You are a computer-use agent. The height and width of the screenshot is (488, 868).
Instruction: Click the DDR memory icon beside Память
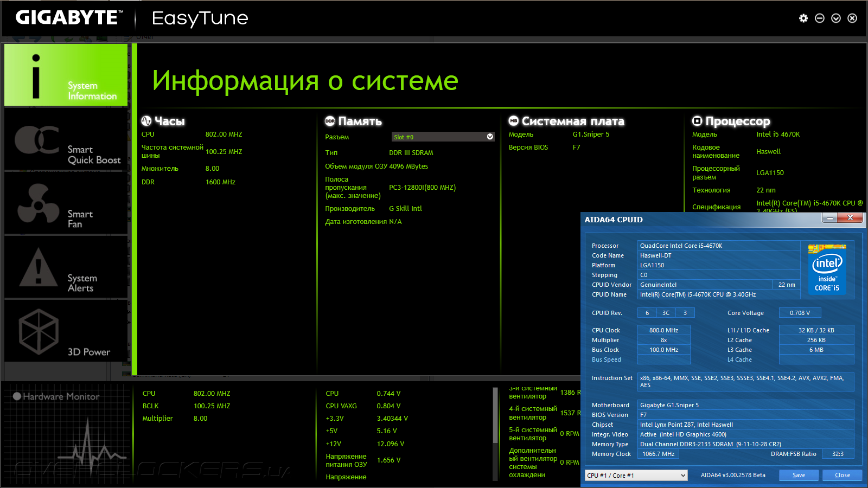click(x=330, y=121)
